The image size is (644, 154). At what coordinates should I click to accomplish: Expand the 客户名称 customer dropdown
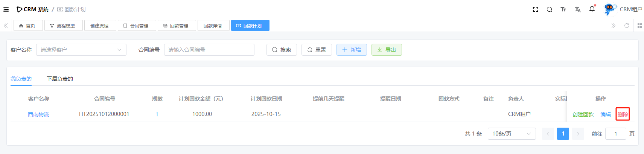point(81,50)
